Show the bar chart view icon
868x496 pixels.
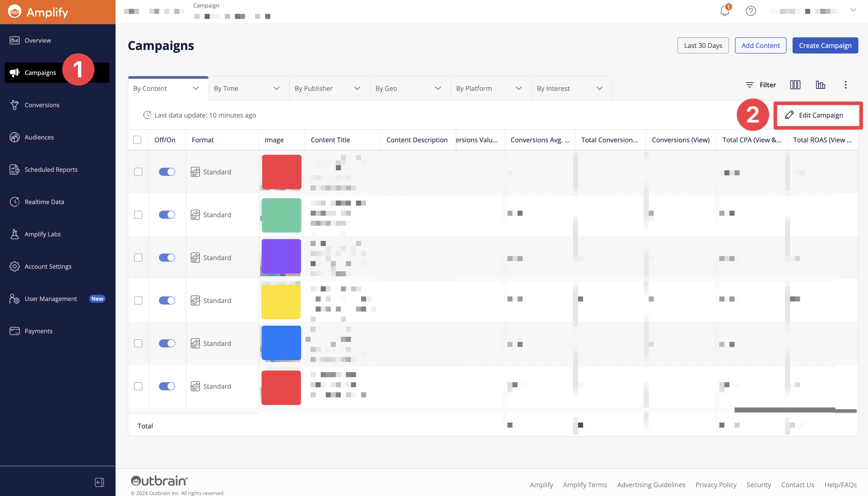820,85
